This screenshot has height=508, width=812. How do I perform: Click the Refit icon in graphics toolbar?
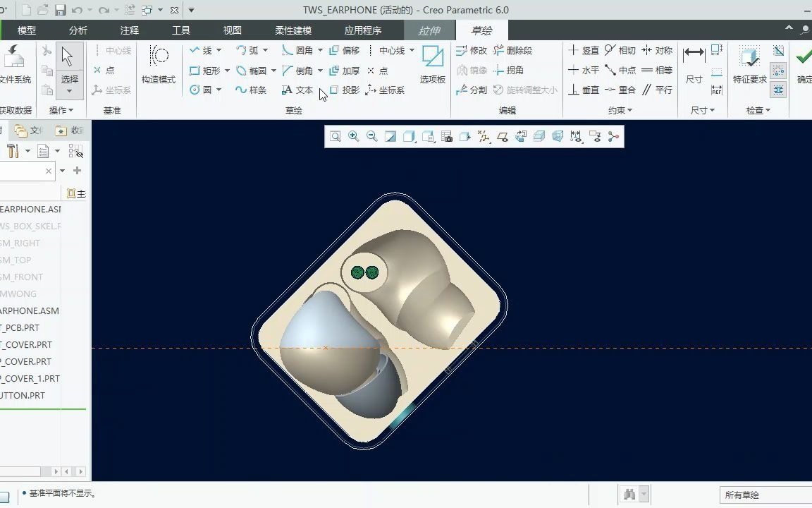point(335,136)
